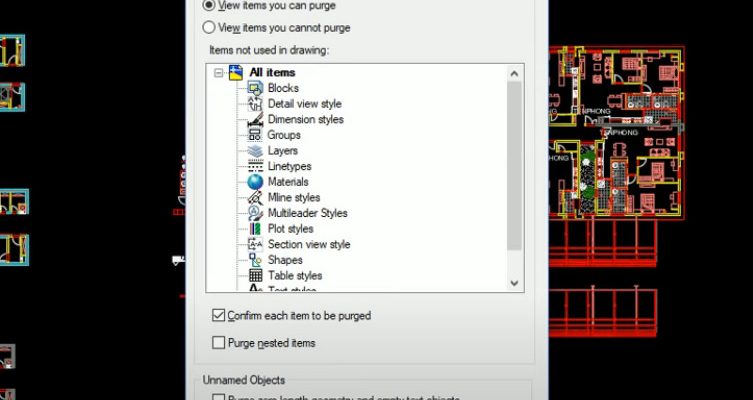Screen dimensions: 753x400
Task: Select 'View items you cannot purge' option
Action: point(209,28)
